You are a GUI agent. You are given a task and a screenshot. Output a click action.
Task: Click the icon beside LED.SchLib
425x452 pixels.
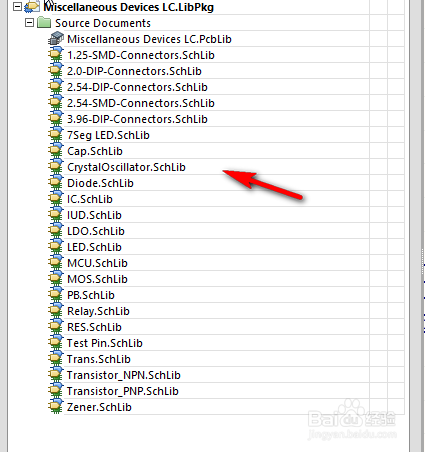point(56,247)
